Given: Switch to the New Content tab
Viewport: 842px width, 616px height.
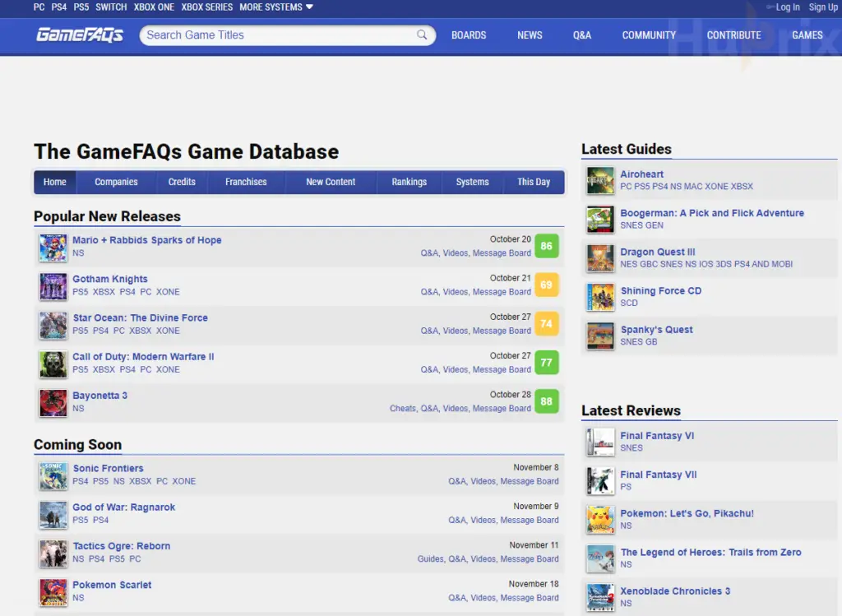Looking at the screenshot, I should point(331,182).
